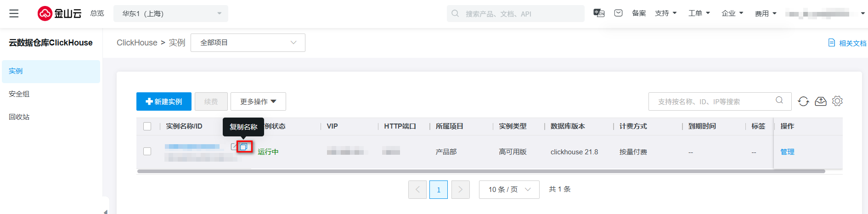Click the 续费 button
868x214 pixels.
[211, 101]
